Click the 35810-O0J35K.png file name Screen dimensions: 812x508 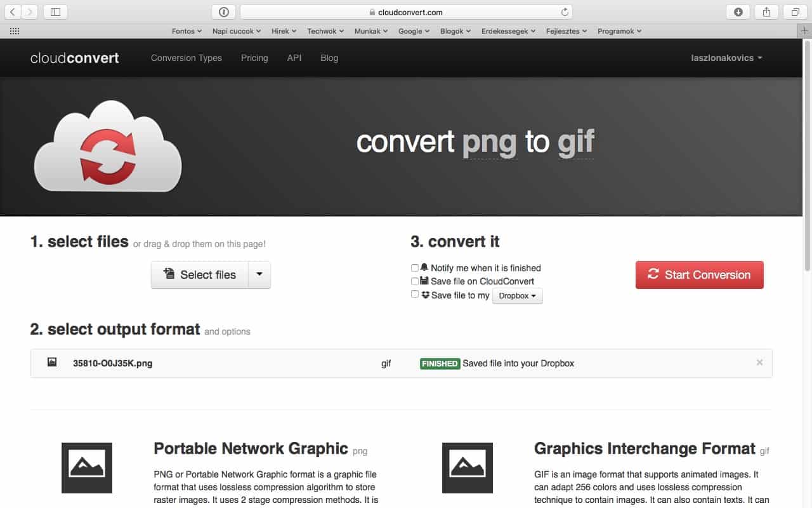[112, 363]
